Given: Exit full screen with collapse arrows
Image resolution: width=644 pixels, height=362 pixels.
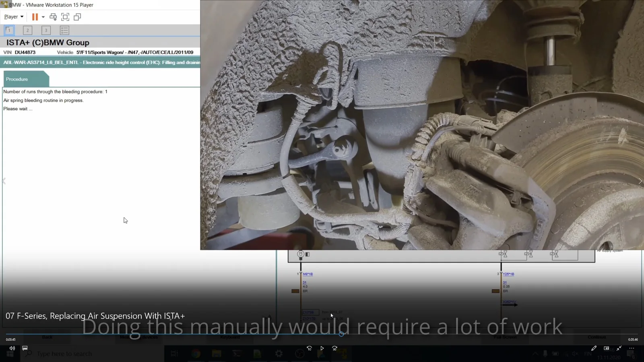Looking at the screenshot, I should click(x=619, y=348).
